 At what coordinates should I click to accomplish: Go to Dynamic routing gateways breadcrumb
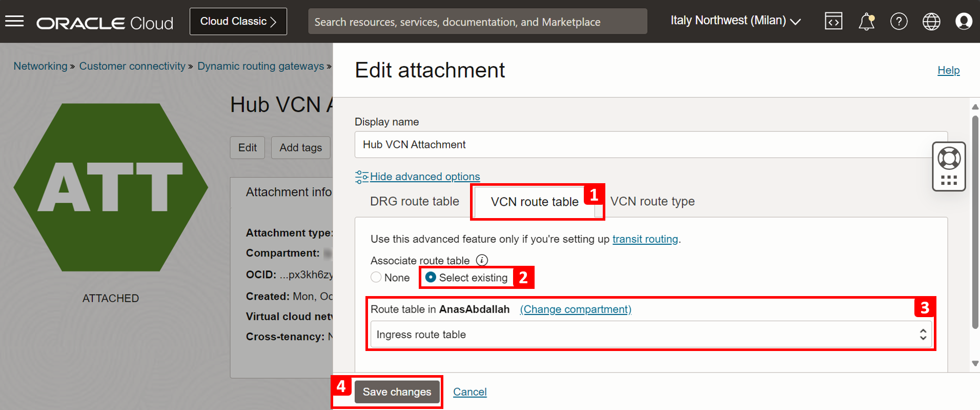pyautogui.click(x=261, y=66)
